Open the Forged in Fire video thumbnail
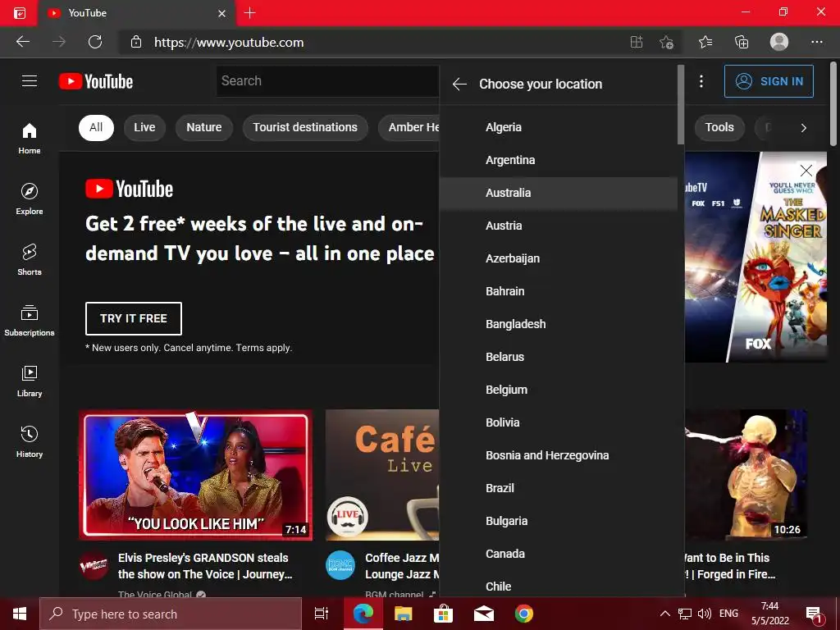 click(746, 475)
